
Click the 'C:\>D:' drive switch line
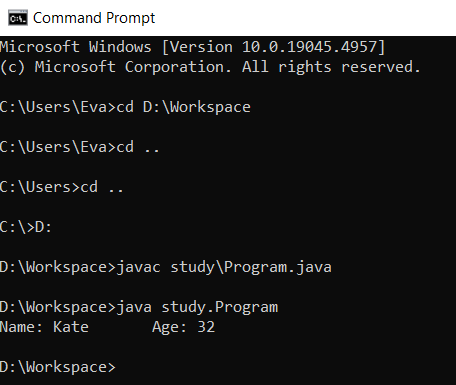tap(26, 227)
